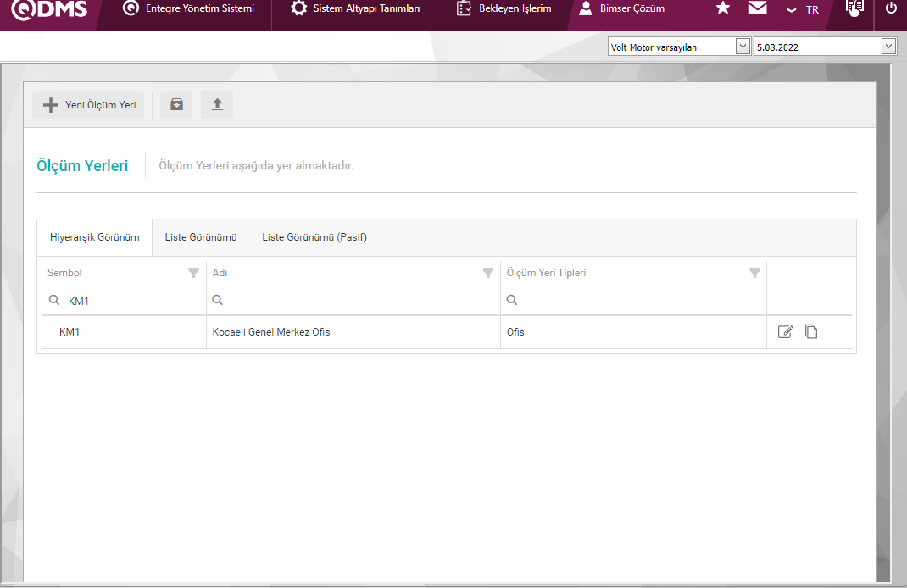Screen dimensions: 907x588
Task: Open the messages envelope icon
Action: point(758,8)
